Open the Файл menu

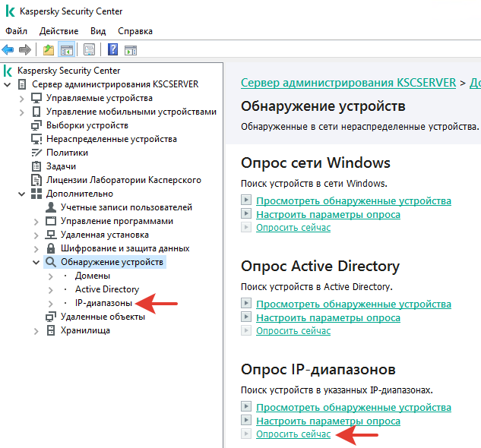point(17,31)
